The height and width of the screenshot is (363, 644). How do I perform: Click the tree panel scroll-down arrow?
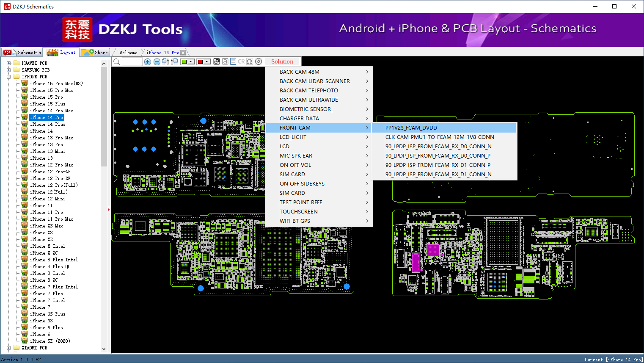coord(104,349)
